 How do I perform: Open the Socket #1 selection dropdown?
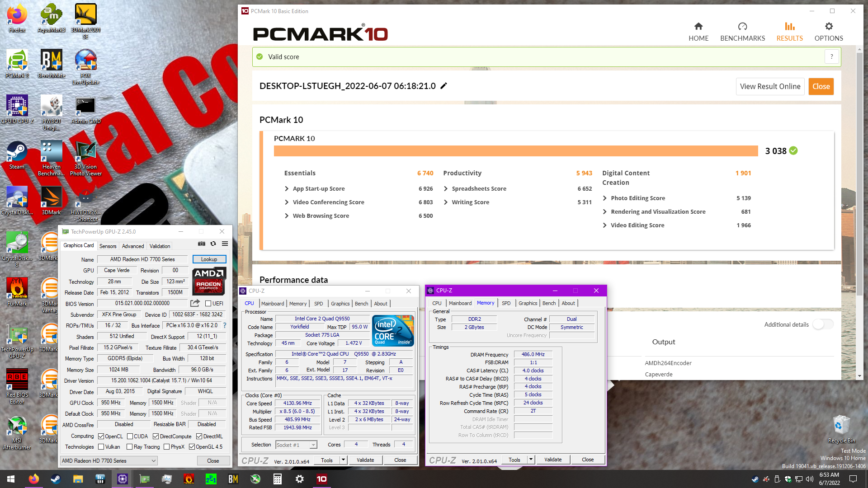point(296,445)
